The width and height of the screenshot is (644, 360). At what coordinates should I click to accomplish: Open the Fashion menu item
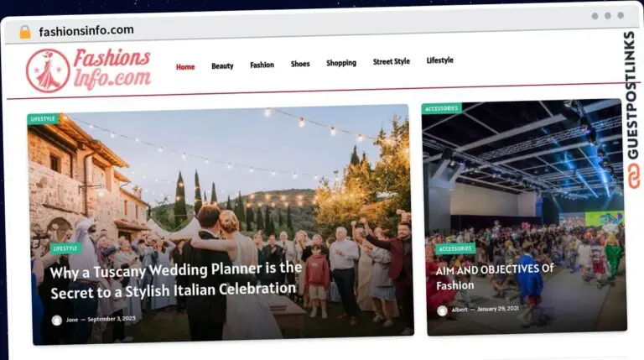(x=262, y=65)
